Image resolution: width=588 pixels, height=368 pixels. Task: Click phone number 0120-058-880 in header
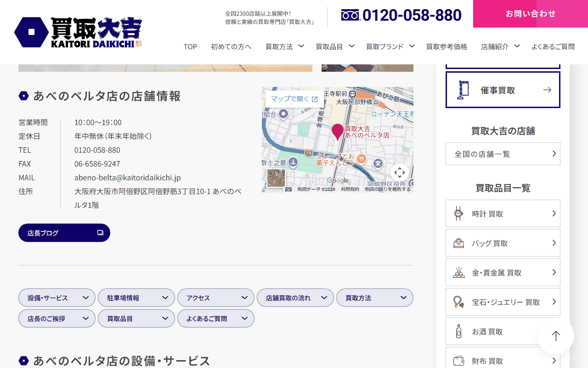pyautogui.click(x=412, y=15)
